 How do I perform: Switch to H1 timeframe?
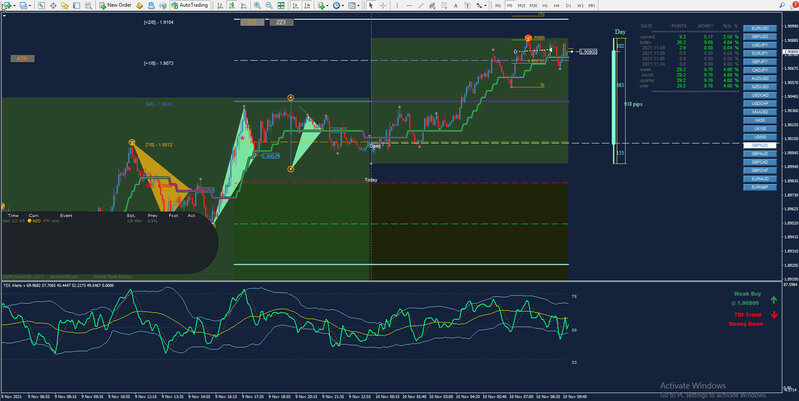point(545,5)
